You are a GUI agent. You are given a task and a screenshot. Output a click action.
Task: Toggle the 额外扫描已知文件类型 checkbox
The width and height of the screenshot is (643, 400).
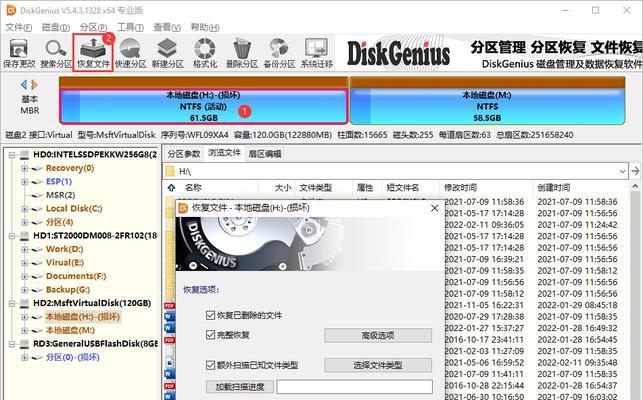tap(210, 365)
